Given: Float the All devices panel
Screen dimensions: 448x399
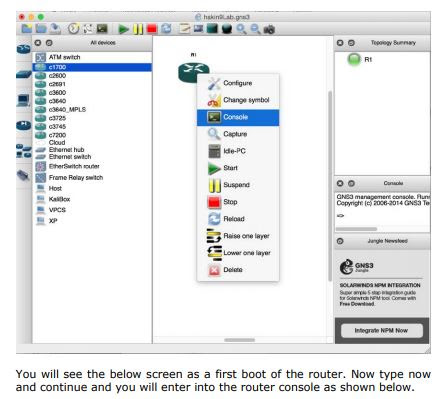Looking at the screenshot, I should click(49, 43).
